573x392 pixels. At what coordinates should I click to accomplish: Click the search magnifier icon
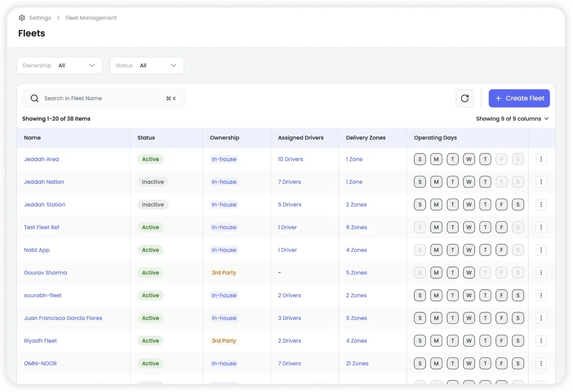coord(34,99)
